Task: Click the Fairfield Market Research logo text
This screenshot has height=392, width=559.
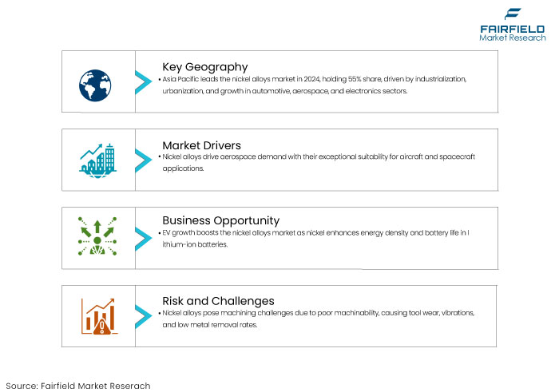Action: [x=513, y=34]
